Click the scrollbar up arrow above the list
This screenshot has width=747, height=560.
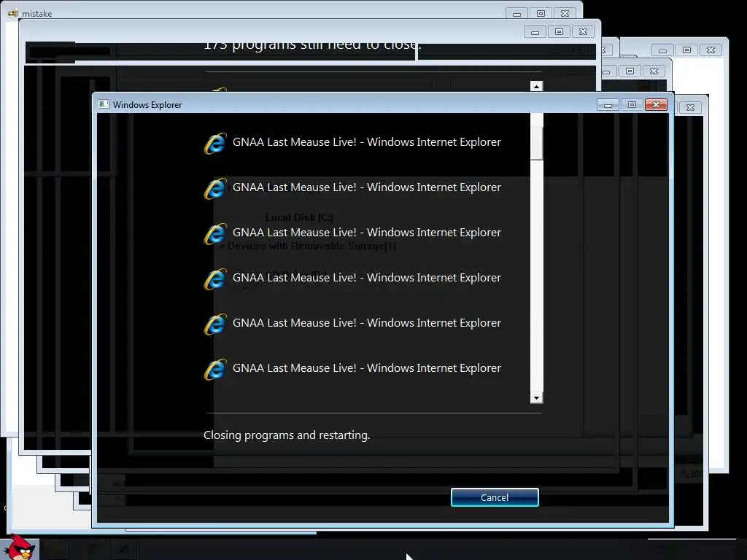[x=536, y=86]
